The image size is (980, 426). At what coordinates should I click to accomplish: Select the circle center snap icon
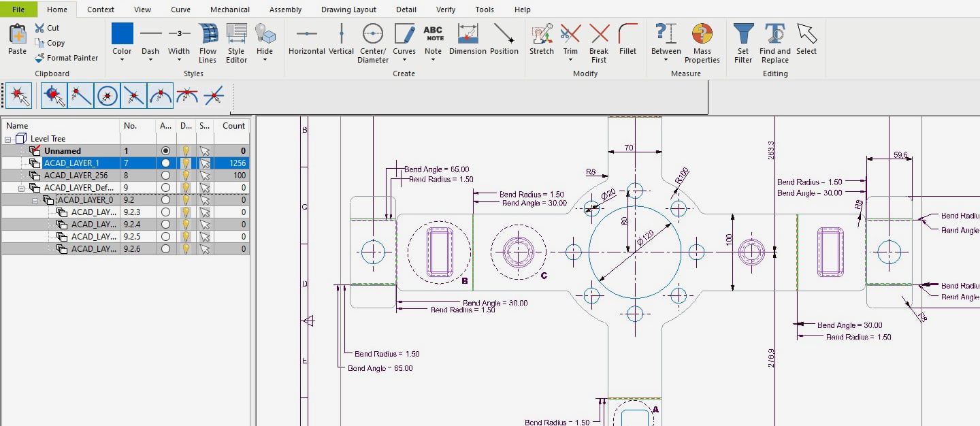click(107, 95)
